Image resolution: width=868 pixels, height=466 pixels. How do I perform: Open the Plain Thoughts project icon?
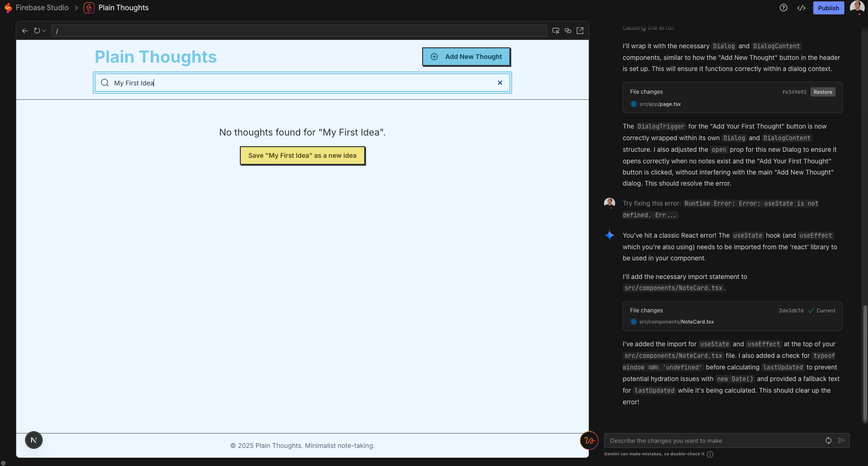[x=89, y=8]
